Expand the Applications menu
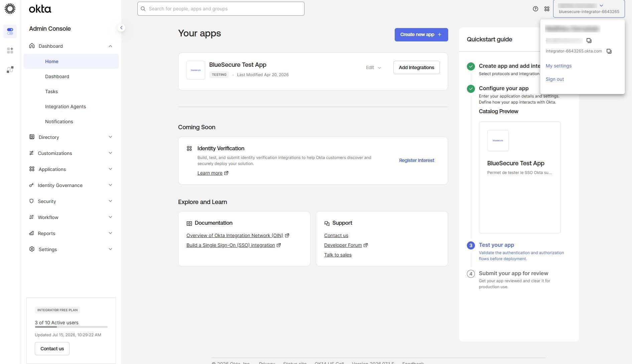The height and width of the screenshot is (364, 632). [x=110, y=169]
